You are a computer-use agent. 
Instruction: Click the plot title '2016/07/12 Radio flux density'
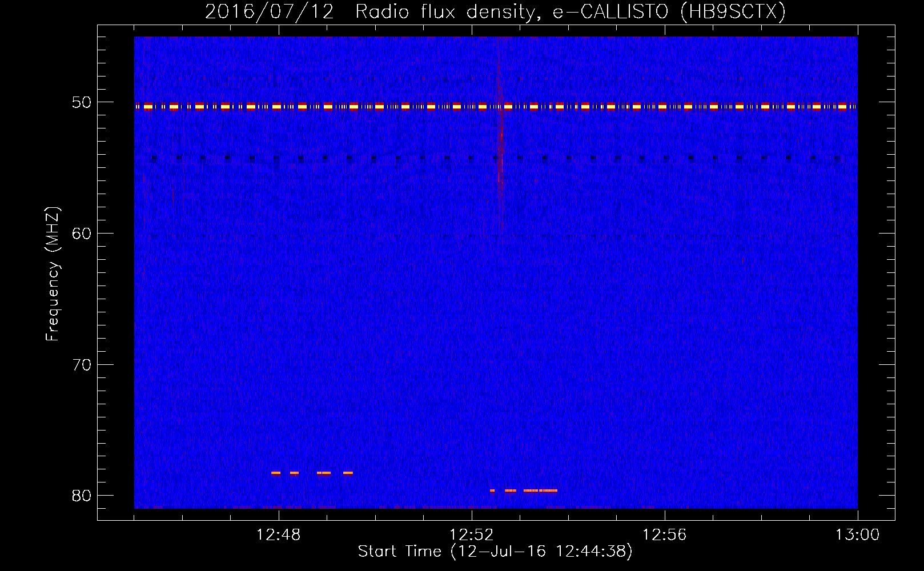point(495,11)
